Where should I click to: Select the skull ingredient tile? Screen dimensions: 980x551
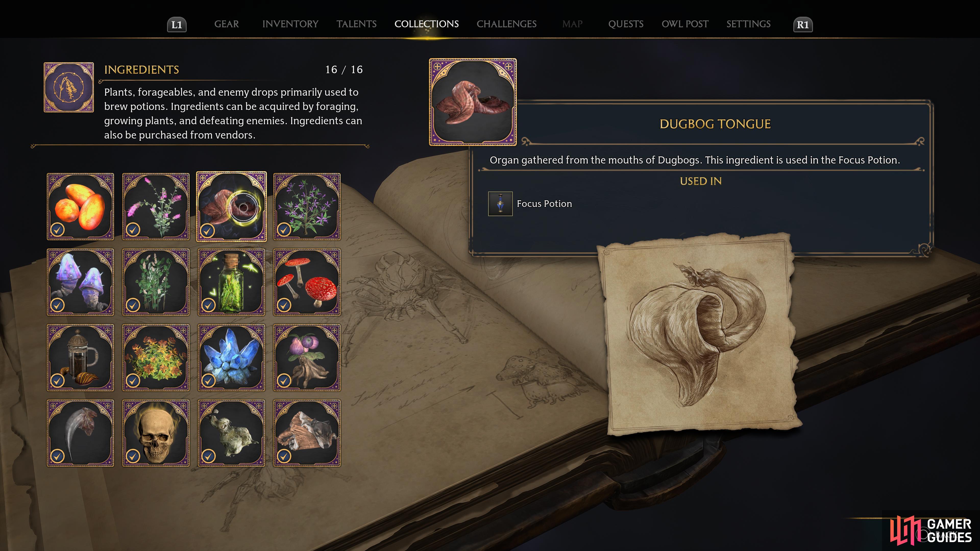(156, 433)
